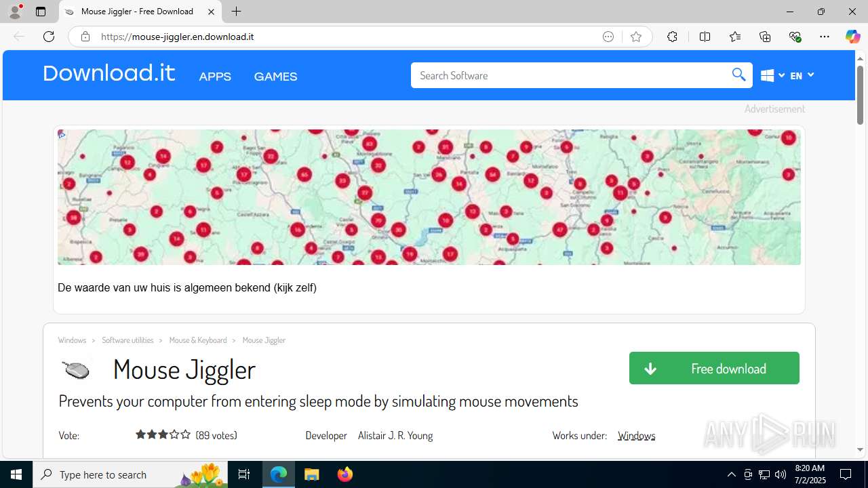Expand the Windows platform dropdown

point(772,75)
